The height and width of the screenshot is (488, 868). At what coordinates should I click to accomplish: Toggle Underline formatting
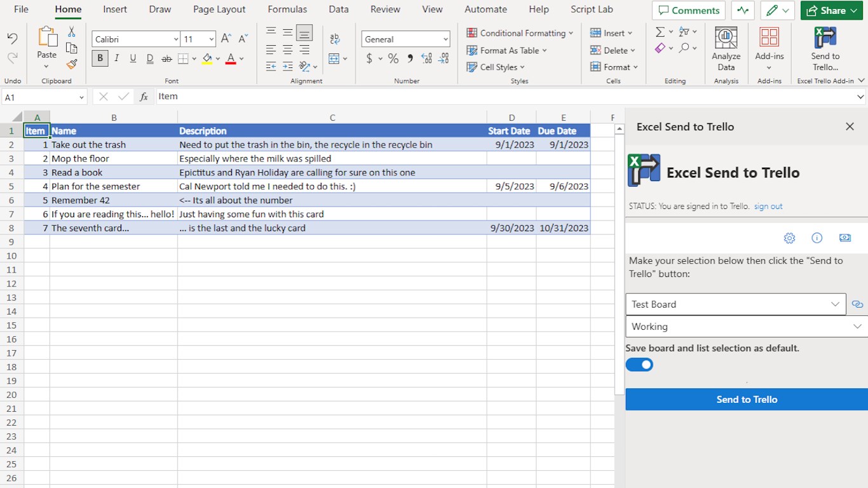click(133, 58)
